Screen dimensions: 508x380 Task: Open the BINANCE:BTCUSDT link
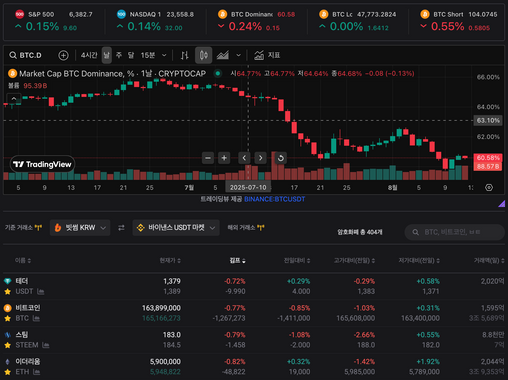[275, 199]
